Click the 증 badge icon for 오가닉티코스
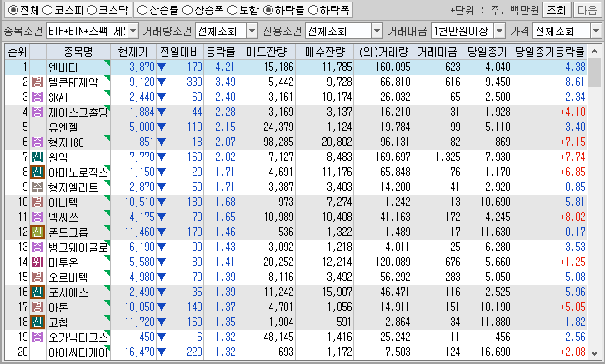 (37, 337)
